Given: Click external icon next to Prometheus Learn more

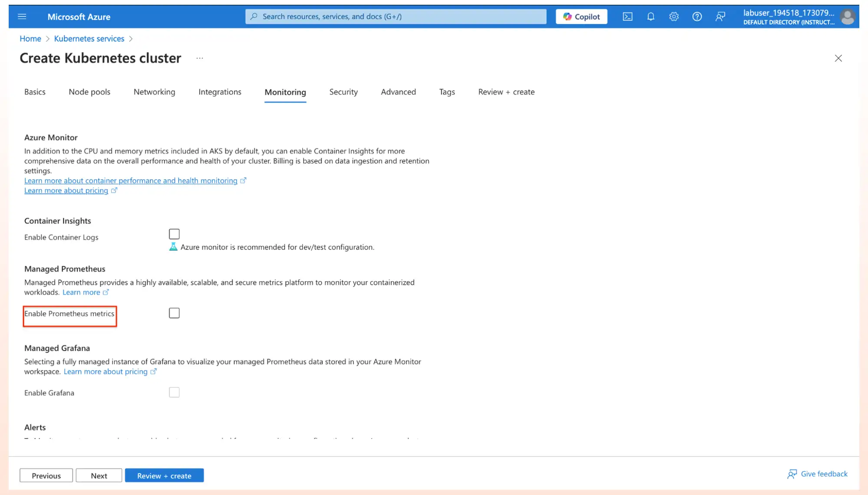Looking at the screenshot, I should tap(106, 292).
